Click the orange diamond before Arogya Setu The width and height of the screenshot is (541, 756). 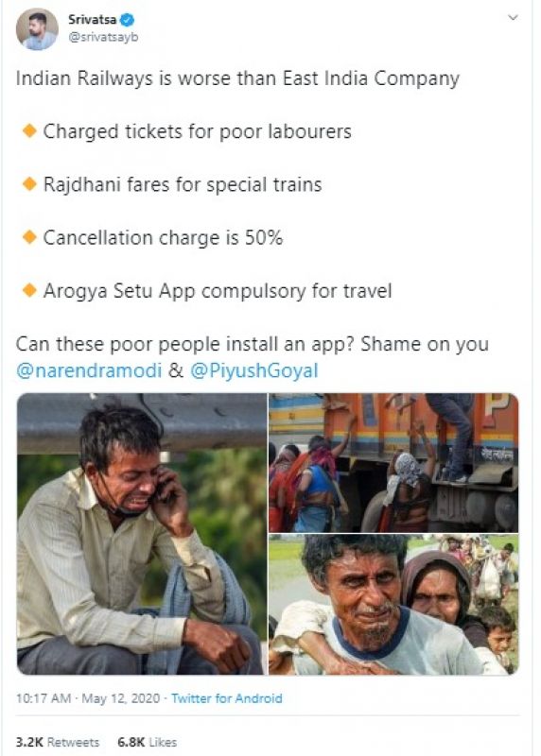(x=30, y=290)
